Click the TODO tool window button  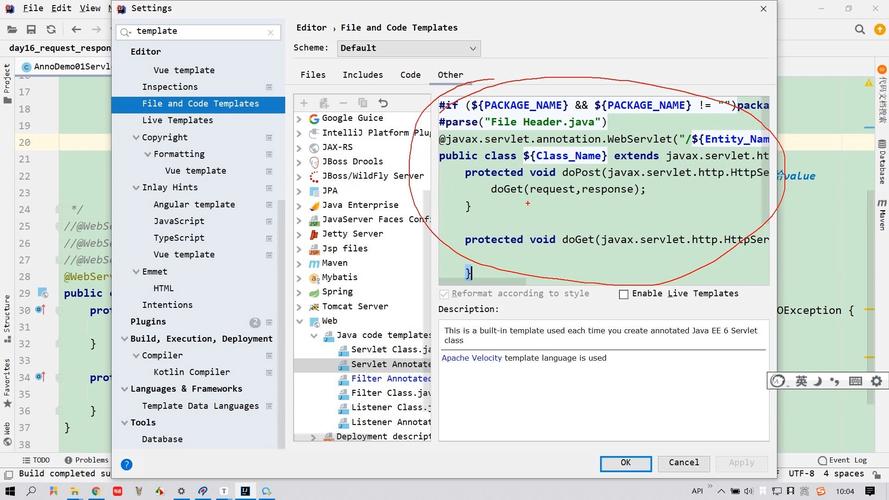pyautogui.click(x=36, y=460)
